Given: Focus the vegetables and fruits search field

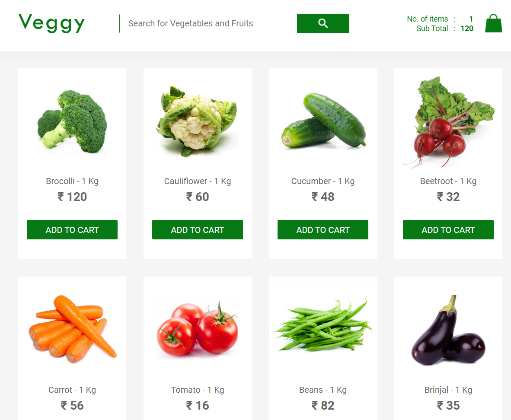Looking at the screenshot, I should [x=208, y=23].
